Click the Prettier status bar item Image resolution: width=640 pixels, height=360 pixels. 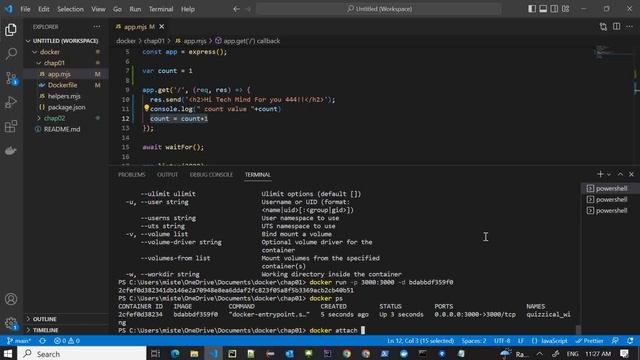[x=589, y=341]
